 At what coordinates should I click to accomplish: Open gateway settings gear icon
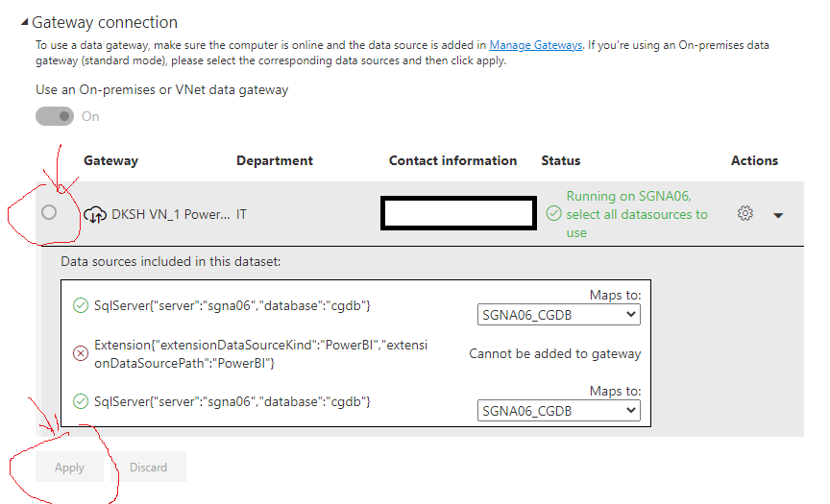[745, 214]
